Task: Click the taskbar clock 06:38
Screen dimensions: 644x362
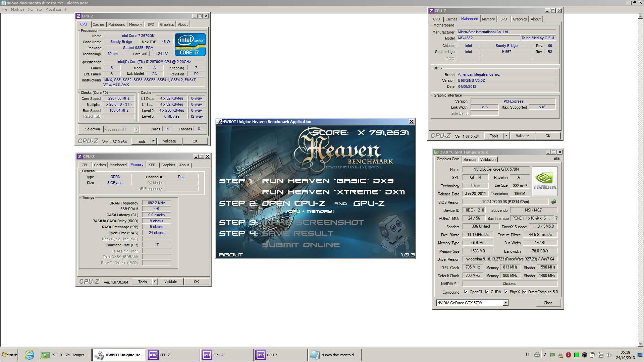Action: tap(625, 352)
